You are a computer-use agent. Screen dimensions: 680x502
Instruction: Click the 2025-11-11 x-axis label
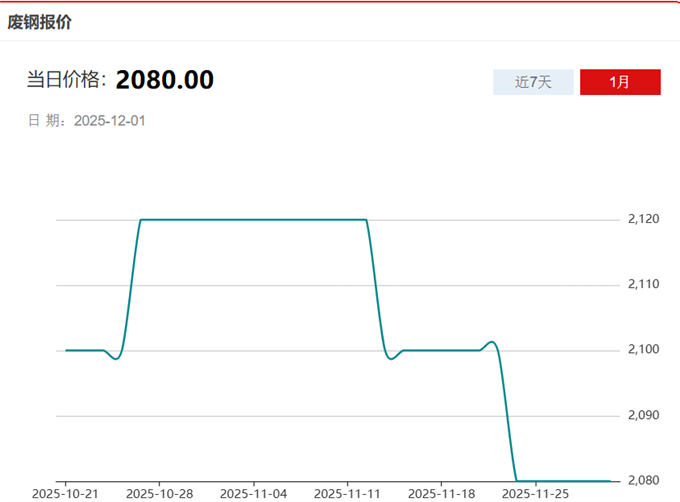347,493
